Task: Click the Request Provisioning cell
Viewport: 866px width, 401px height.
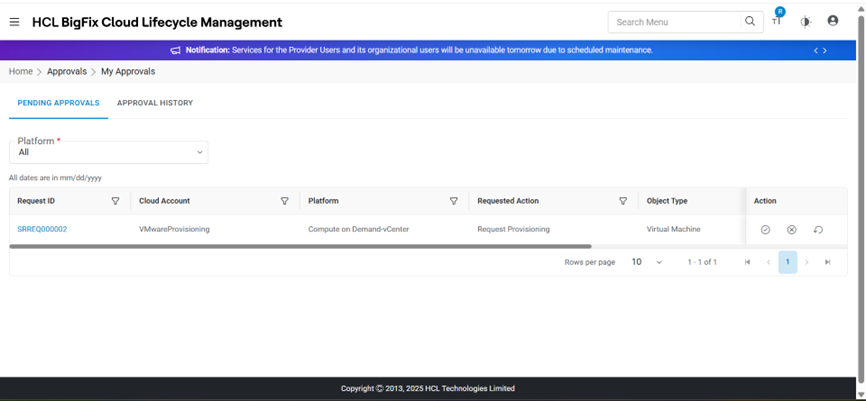Action: coord(514,229)
